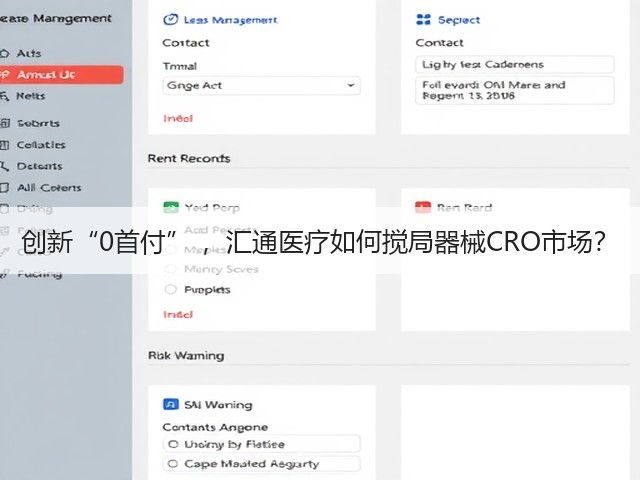
Task: Click the home icon beside Atts
Action: click(4, 53)
